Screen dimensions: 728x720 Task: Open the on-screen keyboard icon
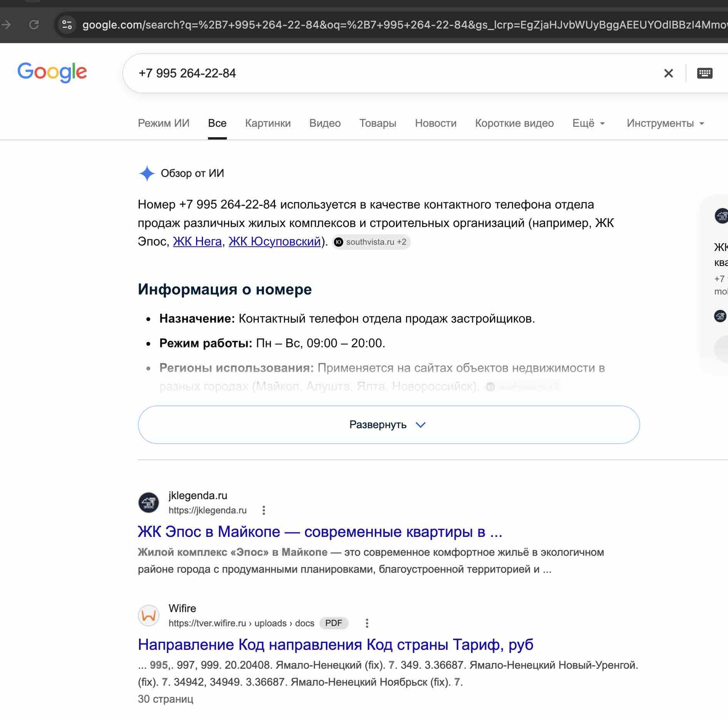pyautogui.click(x=705, y=73)
